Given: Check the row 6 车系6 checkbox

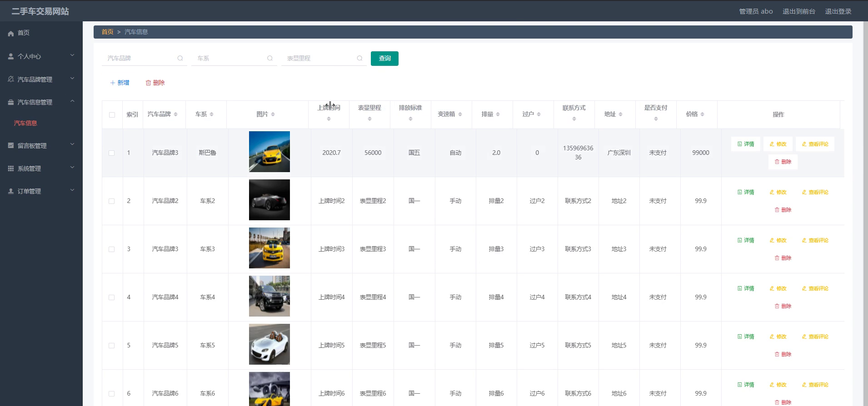Looking at the screenshot, I should (x=112, y=394).
